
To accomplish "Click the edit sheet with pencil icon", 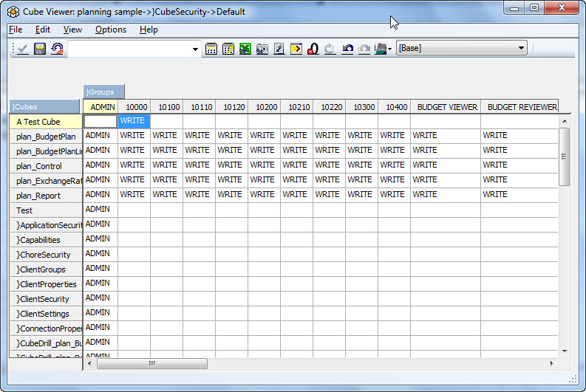I will coord(279,49).
